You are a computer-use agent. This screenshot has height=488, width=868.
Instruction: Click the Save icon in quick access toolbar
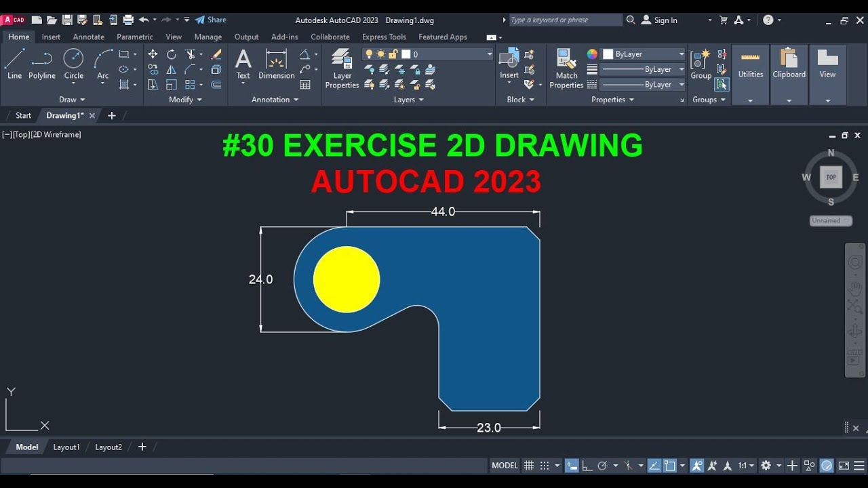click(x=67, y=20)
